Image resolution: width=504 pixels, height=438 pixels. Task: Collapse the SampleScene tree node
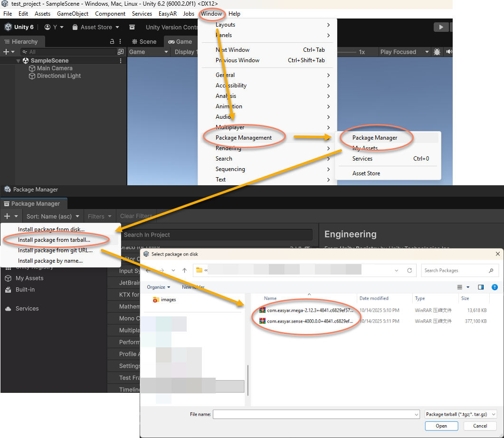tap(19, 61)
